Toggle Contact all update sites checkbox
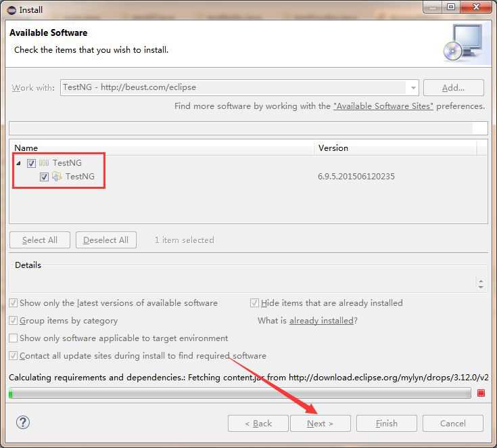497x448 pixels. click(14, 356)
